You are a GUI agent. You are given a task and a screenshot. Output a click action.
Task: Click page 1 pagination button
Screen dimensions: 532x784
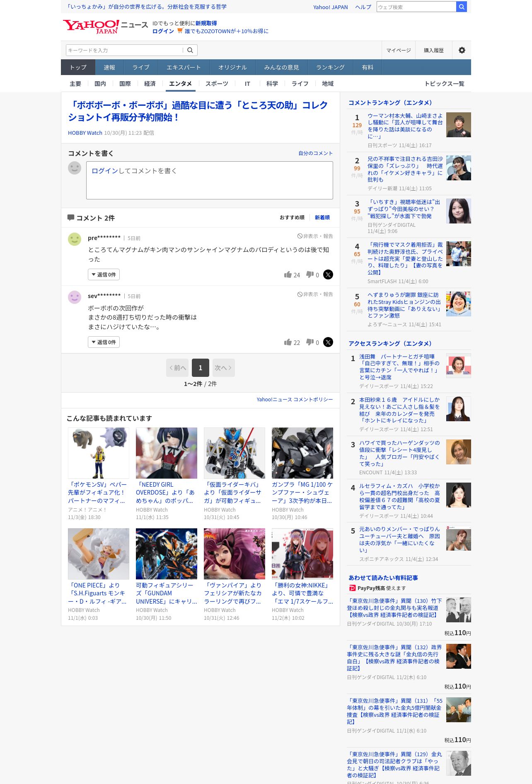click(201, 368)
